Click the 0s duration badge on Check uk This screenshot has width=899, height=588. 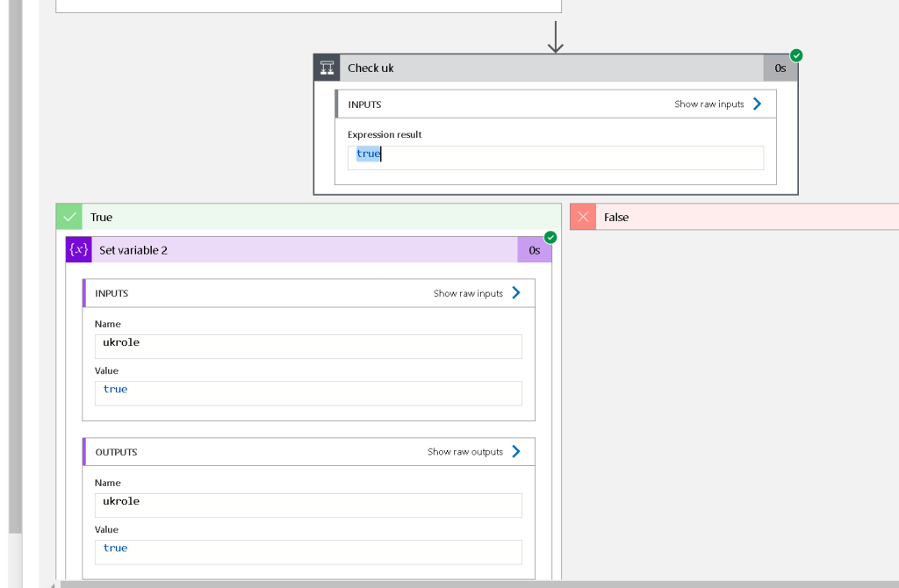[780, 68]
